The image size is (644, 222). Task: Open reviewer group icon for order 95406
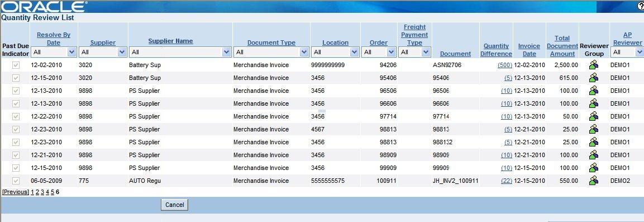click(594, 78)
